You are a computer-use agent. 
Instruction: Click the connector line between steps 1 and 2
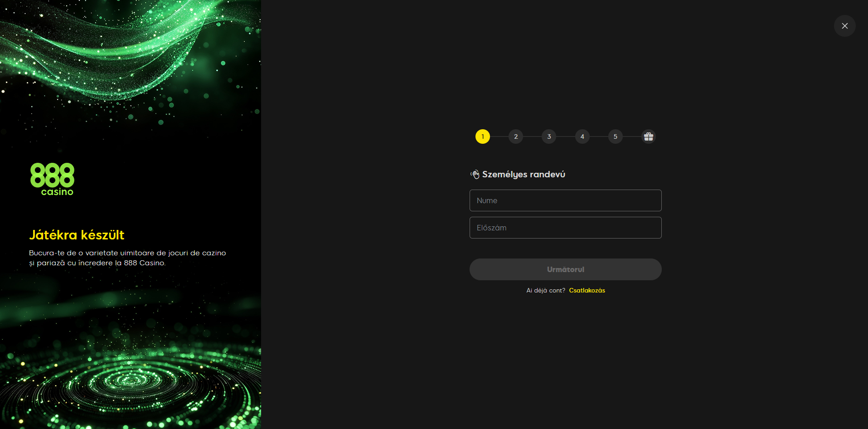point(499,136)
